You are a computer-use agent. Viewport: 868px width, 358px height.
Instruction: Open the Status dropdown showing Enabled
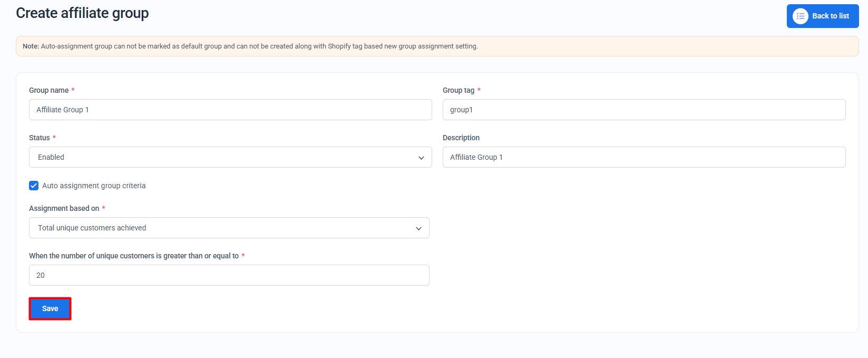click(230, 157)
